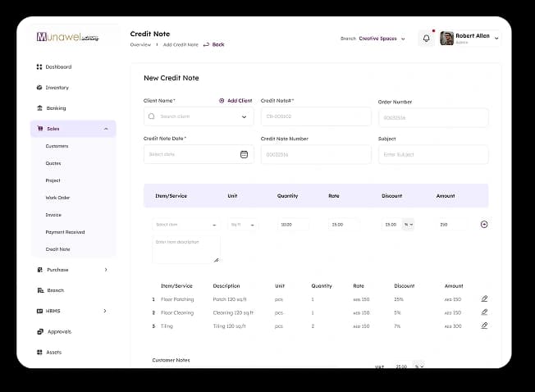535x392 pixels.
Task: Open Project under Sales
Action: click(x=53, y=180)
